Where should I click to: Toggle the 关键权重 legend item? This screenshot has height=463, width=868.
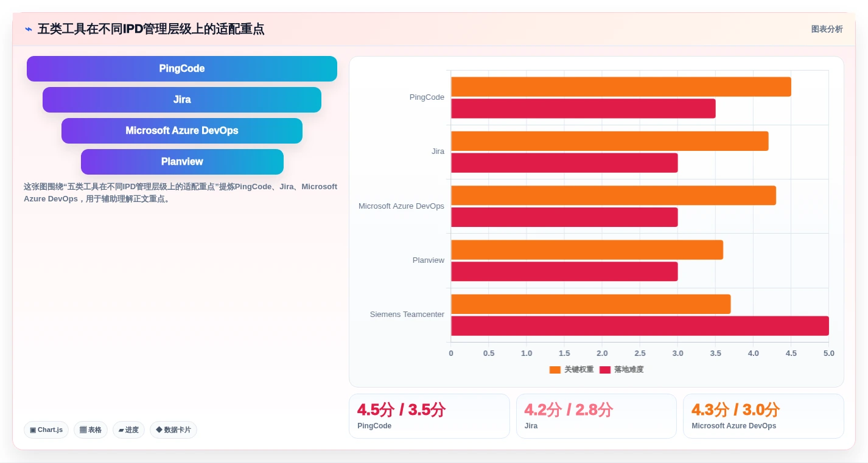(x=572, y=369)
